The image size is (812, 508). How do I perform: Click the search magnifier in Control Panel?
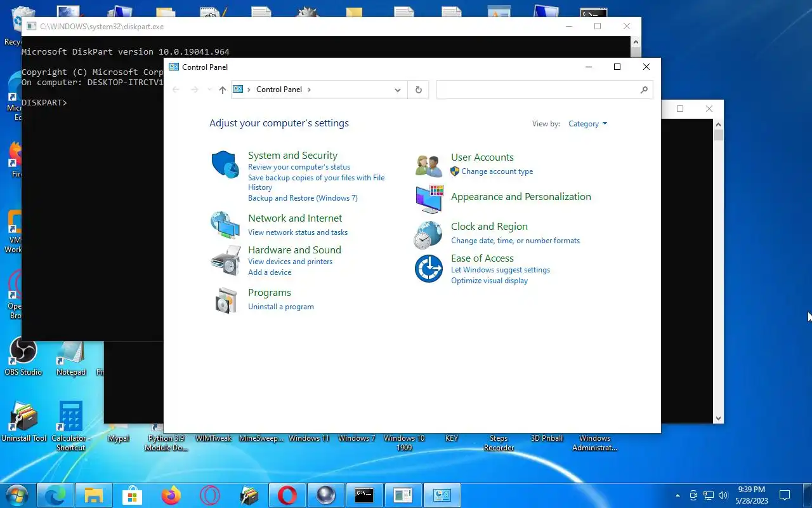[x=644, y=90]
